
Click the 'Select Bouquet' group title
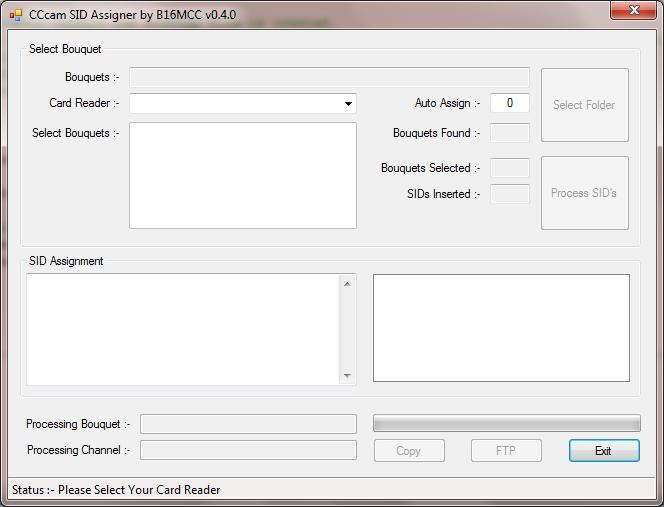(x=65, y=49)
